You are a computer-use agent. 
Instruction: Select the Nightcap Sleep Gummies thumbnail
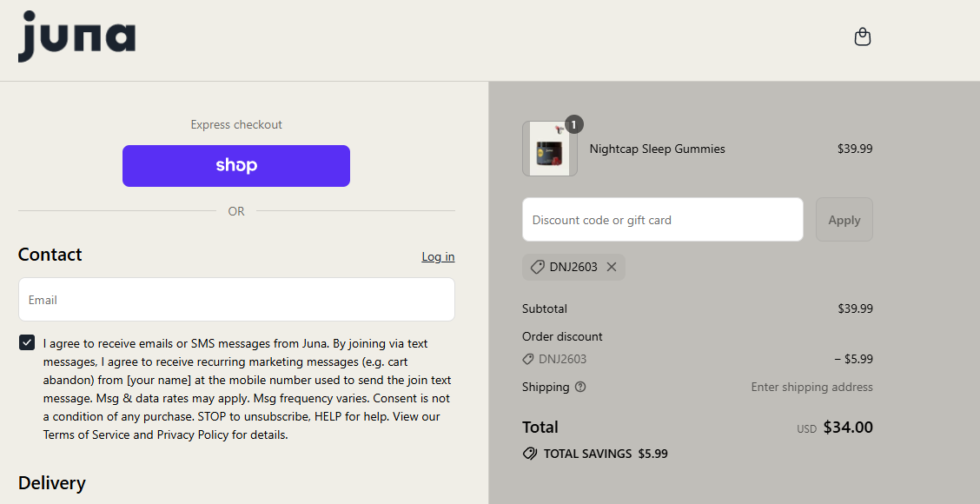click(549, 149)
